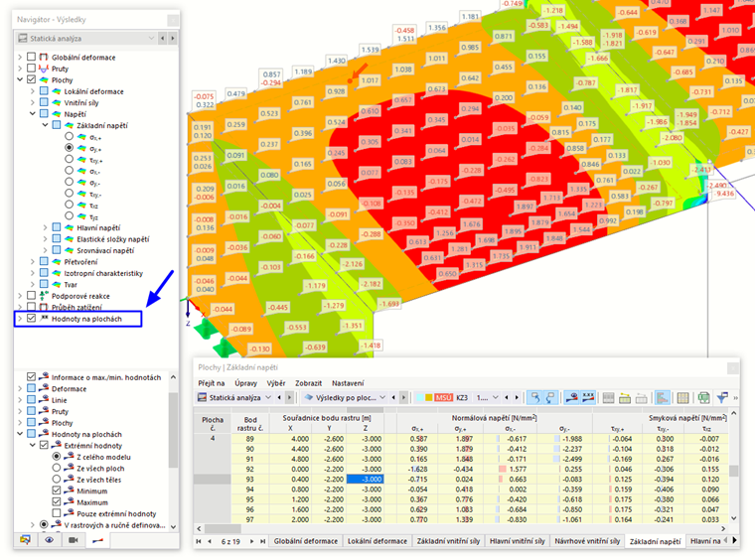Switch to the Návrhové vnitřní síly tab

587,541
